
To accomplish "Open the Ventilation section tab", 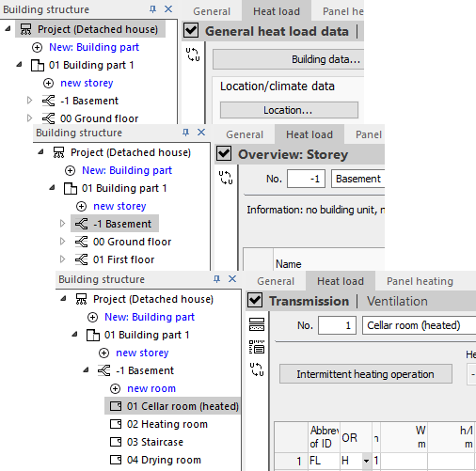I will (x=397, y=301).
